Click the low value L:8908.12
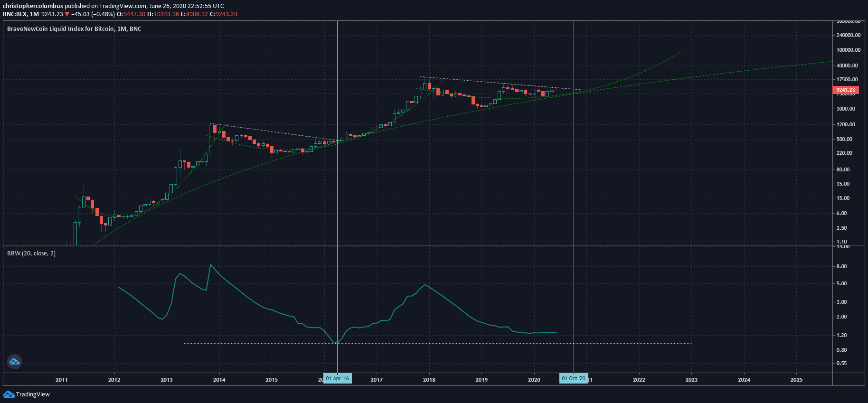 click(194, 14)
